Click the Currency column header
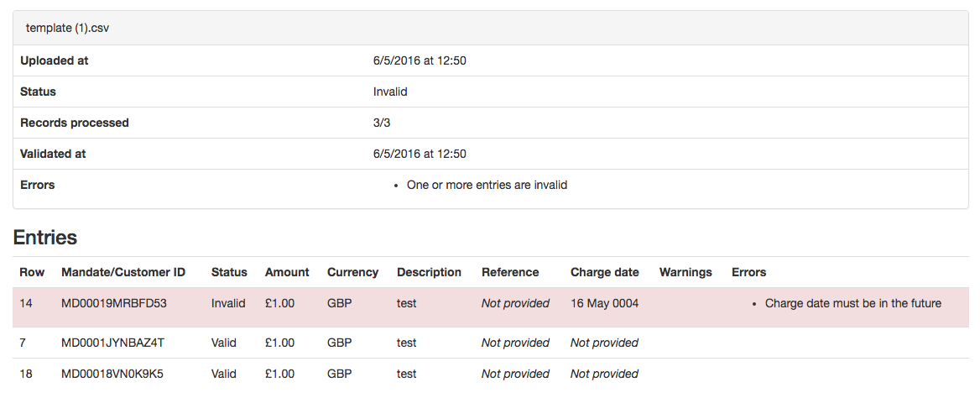Screen dimensions: 980x393 click(x=352, y=272)
